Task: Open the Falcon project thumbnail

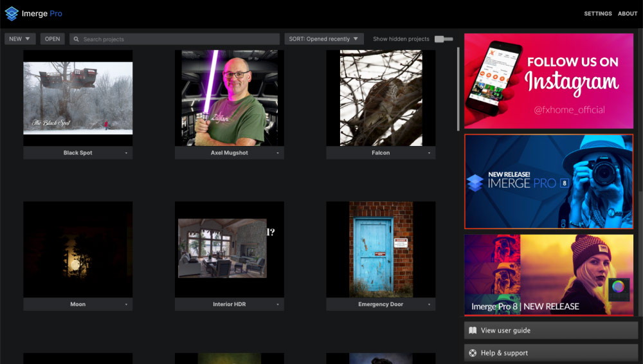Action: [x=381, y=98]
